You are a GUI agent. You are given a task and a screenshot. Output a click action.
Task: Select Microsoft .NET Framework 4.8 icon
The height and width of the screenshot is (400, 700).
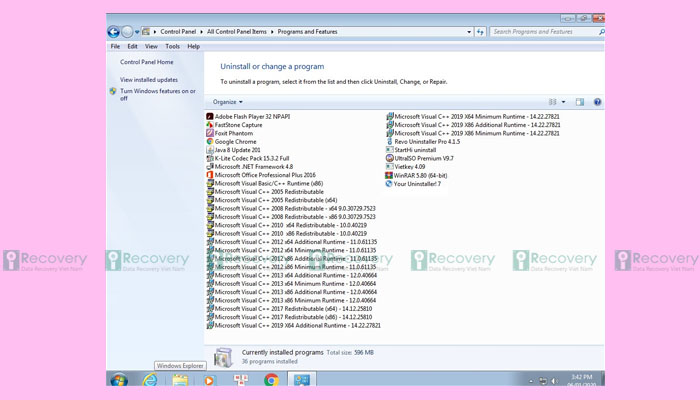click(x=210, y=167)
